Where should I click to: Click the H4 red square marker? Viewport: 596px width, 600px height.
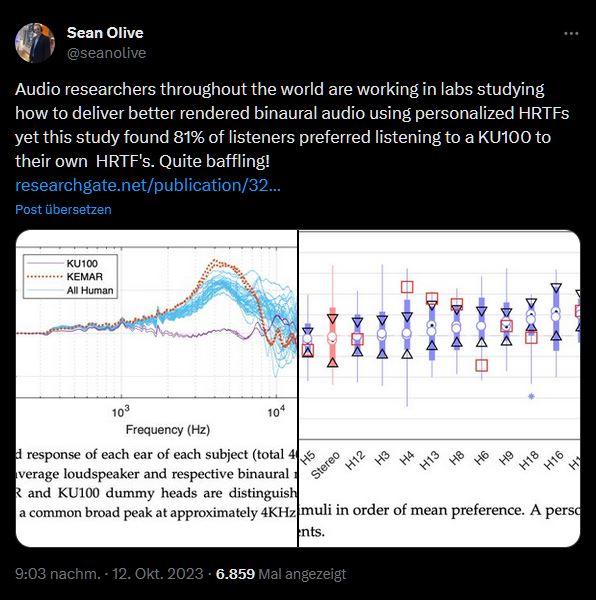coord(407,287)
